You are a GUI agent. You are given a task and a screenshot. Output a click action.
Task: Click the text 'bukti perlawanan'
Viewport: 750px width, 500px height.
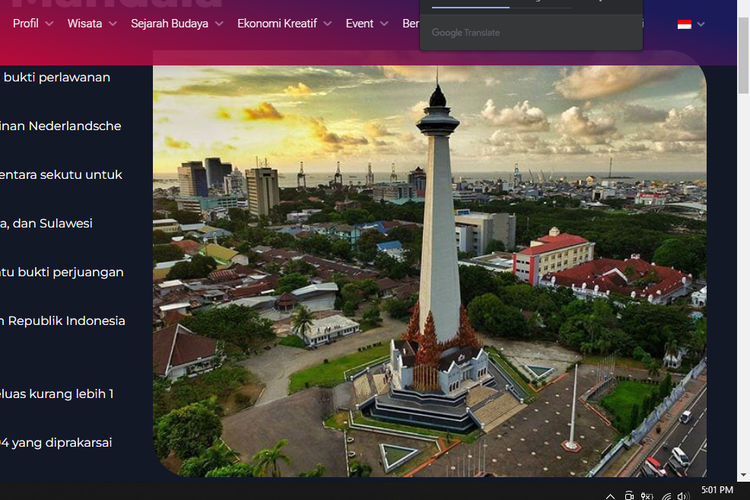[x=57, y=78]
